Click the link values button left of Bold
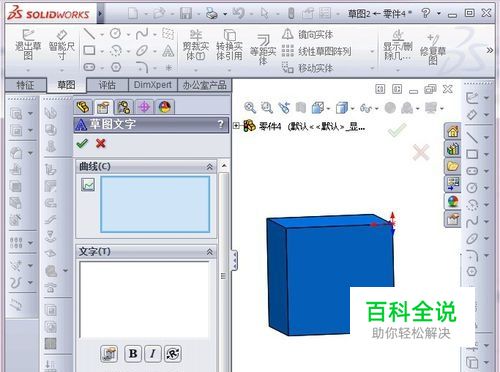500x372 pixels. pyautogui.click(x=109, y=354)
